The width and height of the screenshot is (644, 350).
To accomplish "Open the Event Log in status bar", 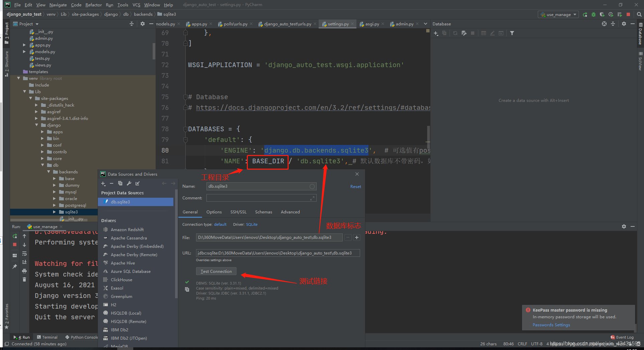I will click(622, 337).
